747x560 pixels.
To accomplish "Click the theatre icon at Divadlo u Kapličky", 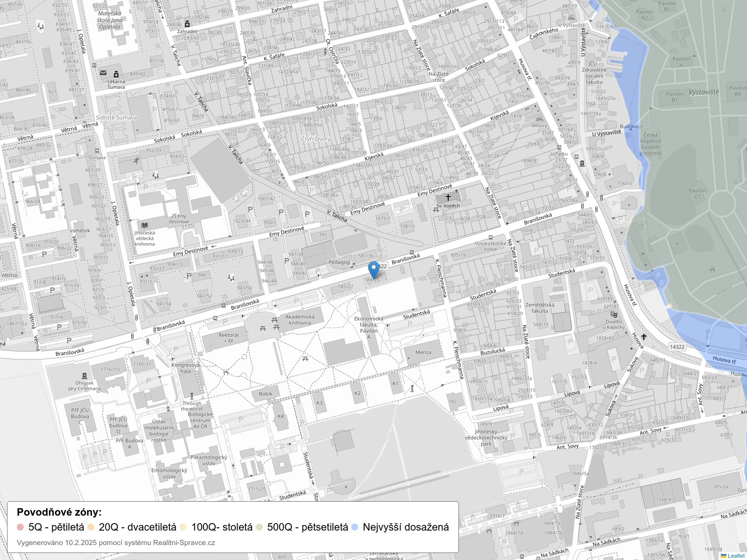I will [614, 315].
